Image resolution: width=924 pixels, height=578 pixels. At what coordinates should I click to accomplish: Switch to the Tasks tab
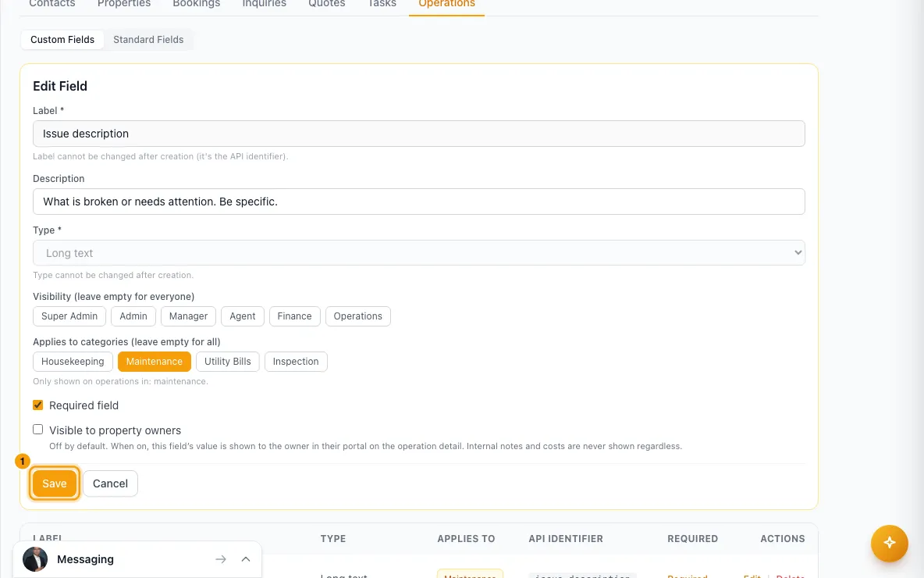382,4
